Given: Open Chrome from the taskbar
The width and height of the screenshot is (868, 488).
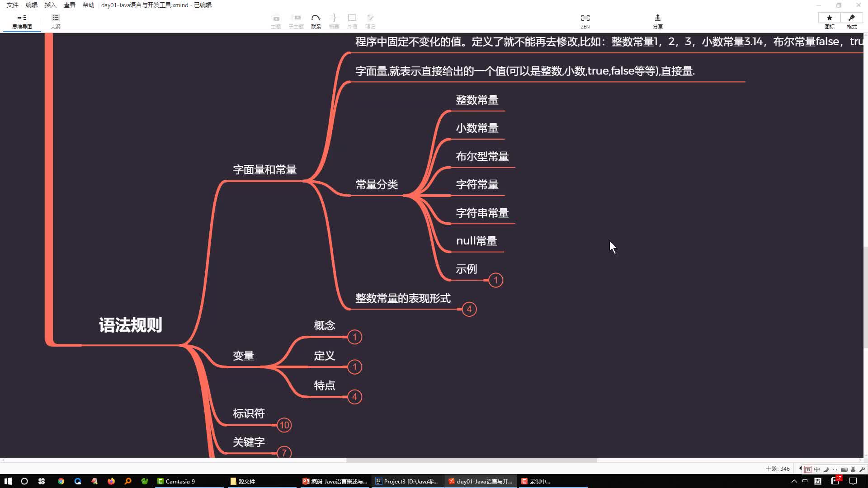Looking at the screenshot, I should click(x=61, y=481).
